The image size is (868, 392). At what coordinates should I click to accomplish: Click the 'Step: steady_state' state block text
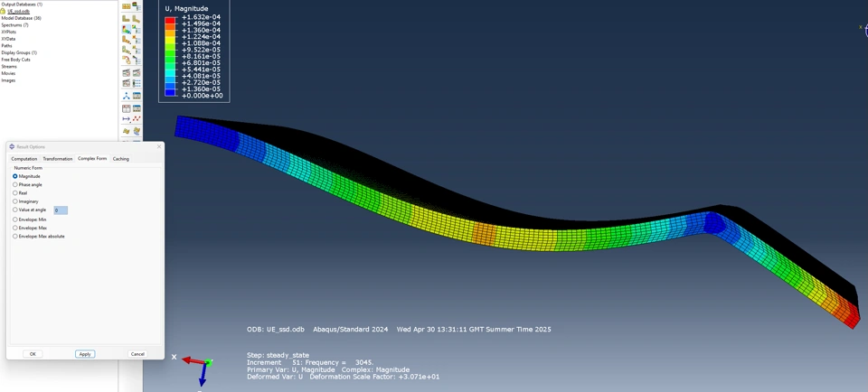click(278, 355)
